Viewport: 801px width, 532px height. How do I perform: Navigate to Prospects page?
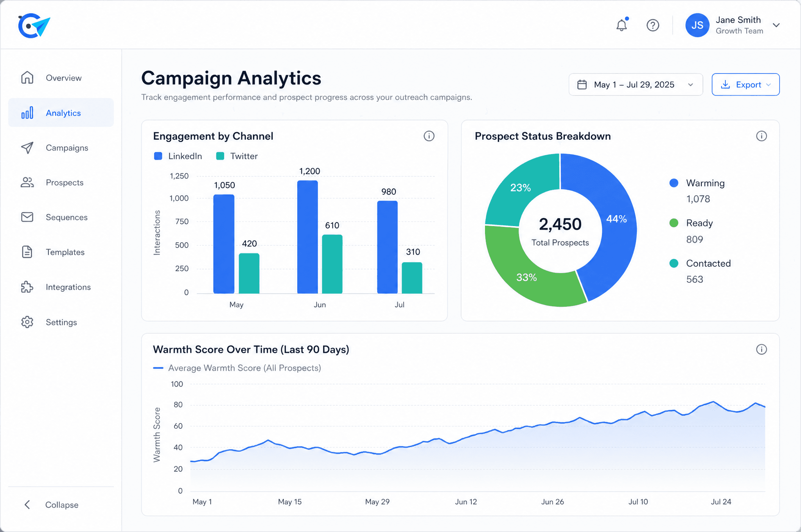point(61,182)
